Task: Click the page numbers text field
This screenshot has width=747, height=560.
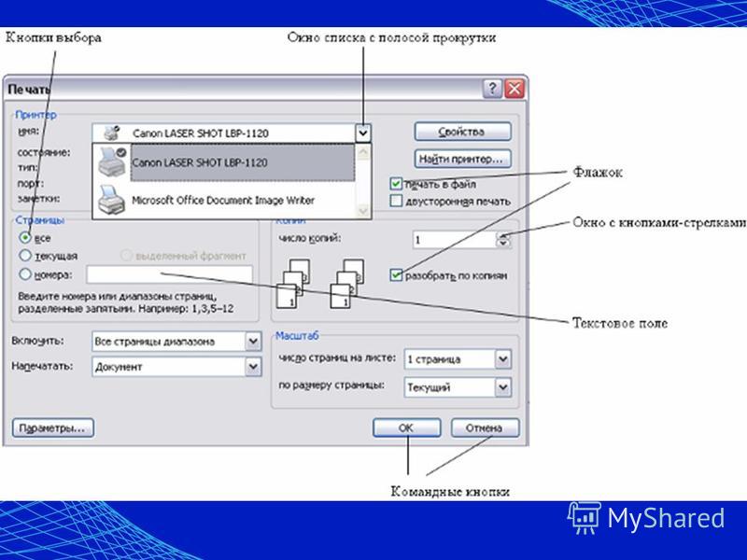Action: (170, 274)
